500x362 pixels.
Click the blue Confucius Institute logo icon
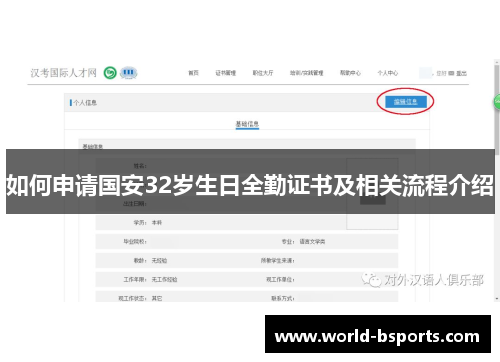click(129, 73)
